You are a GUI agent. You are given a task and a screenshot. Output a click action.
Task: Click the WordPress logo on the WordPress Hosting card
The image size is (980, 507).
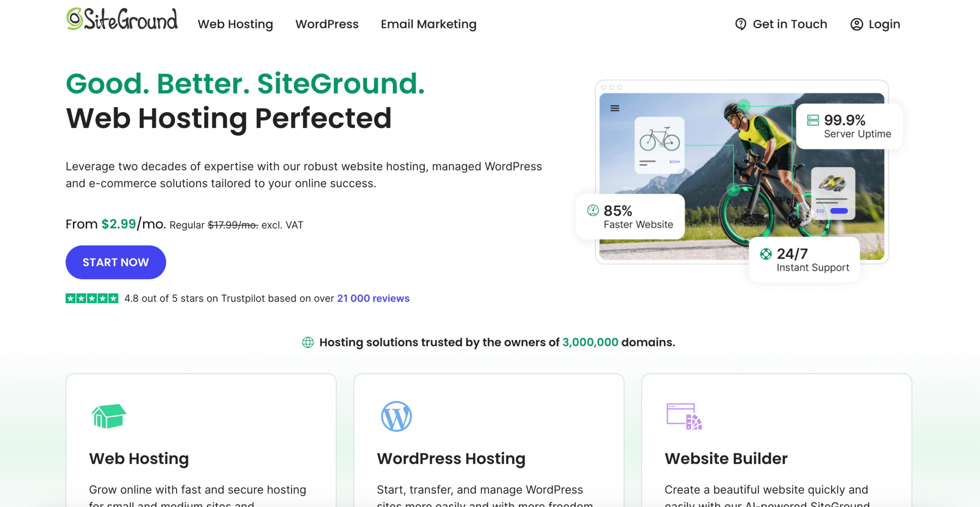396,417
